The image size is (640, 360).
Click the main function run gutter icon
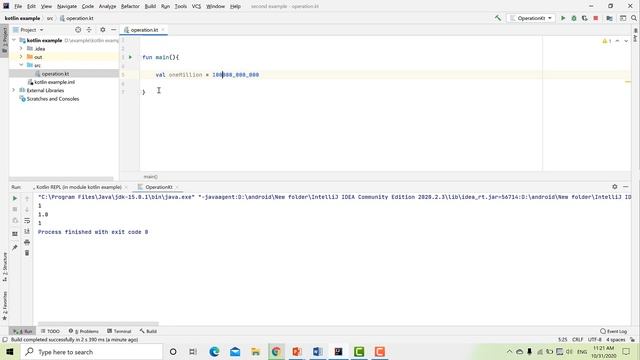[131, 57]
